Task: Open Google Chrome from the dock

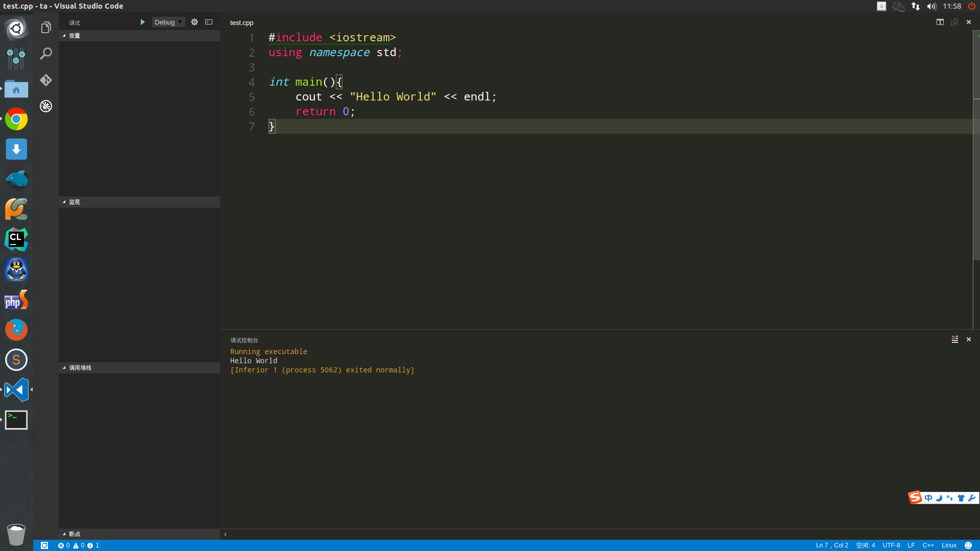Action: pyautogui.click(x=16, y=119)
